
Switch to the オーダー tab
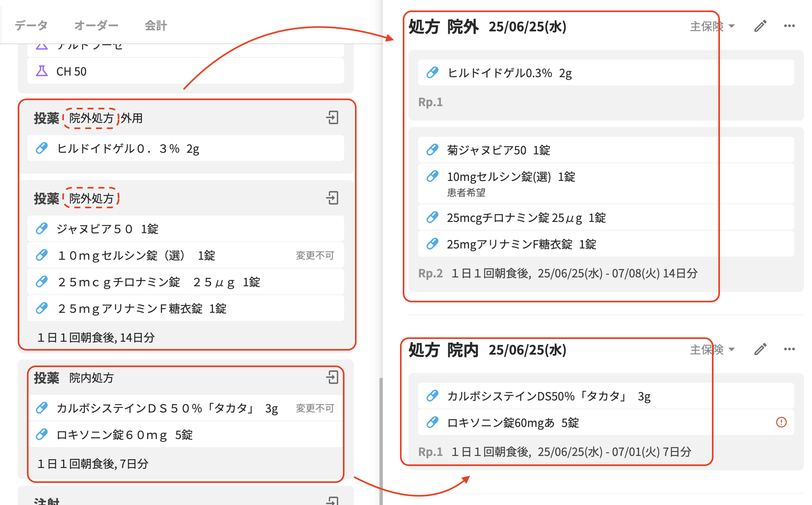[x=96, y=25]
